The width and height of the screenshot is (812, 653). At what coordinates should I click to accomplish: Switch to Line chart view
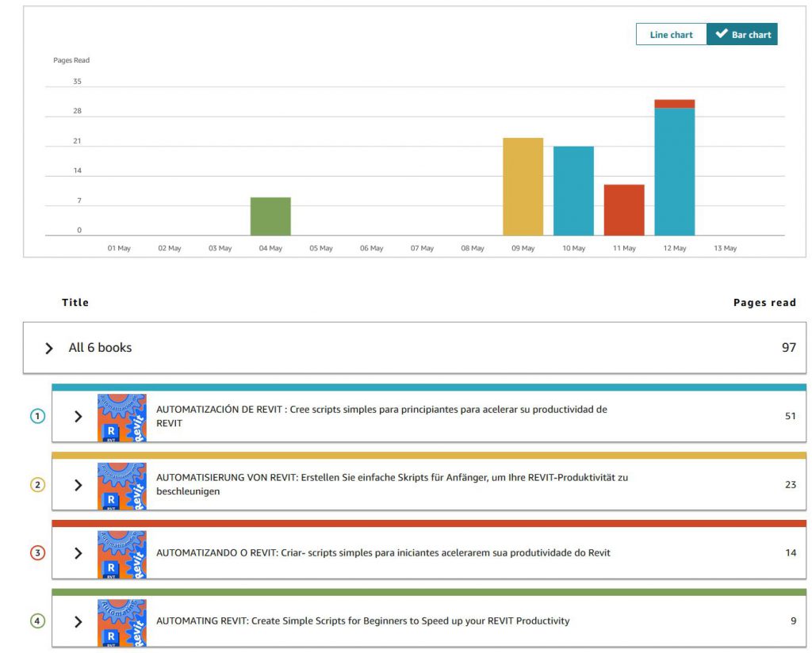point(671,35)
